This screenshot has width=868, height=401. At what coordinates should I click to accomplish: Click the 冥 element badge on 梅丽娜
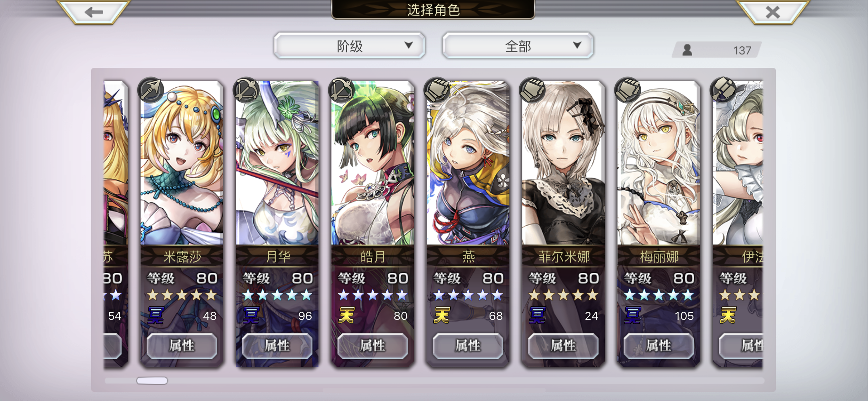click(x=632, y=315)
